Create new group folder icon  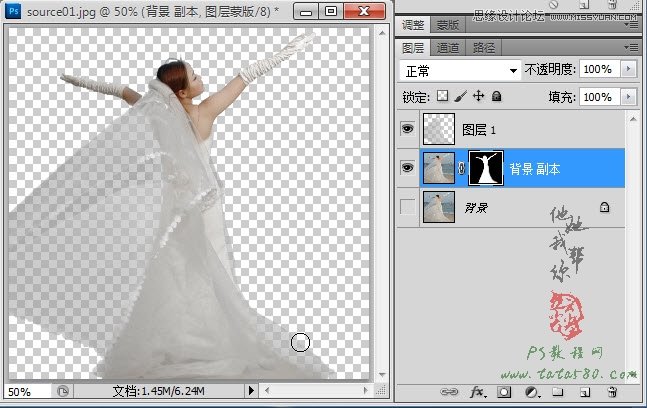[x=557, y=391]
